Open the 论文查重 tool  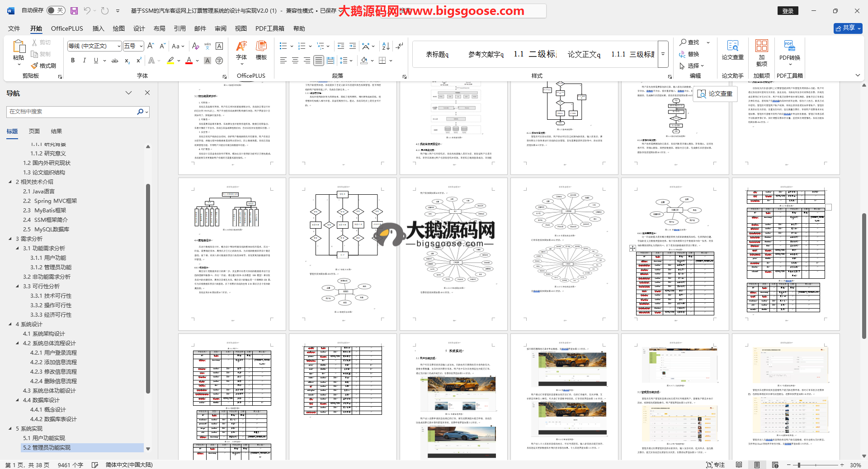(x=732, y=50)
